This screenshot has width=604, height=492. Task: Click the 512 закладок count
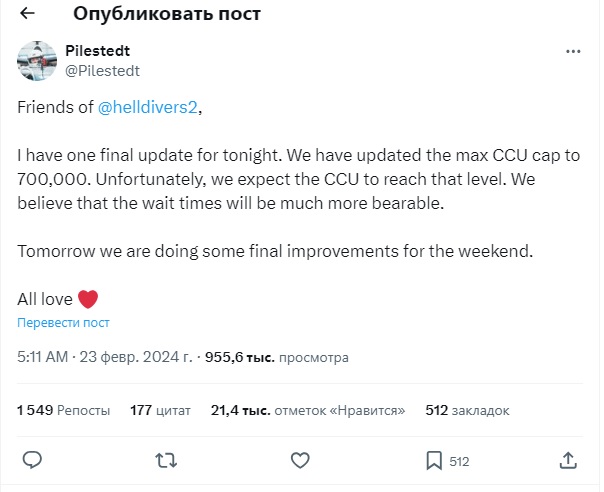click(467, 410)
